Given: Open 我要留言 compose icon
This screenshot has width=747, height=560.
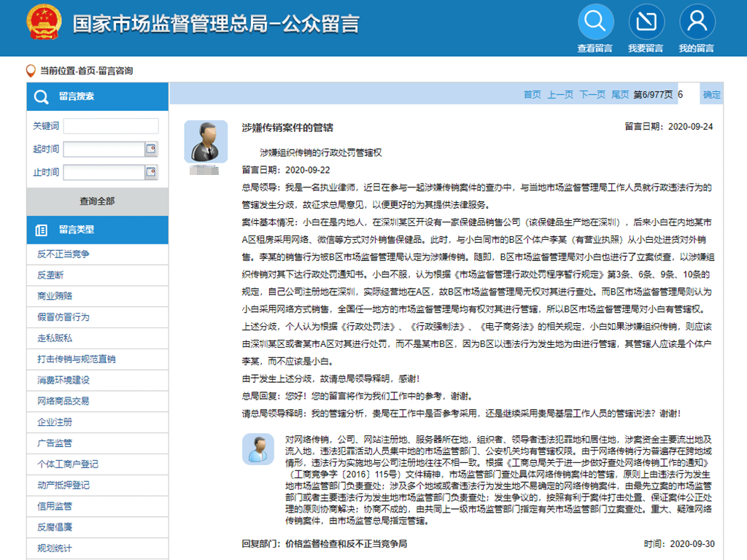Looking at the screenshot, I should [x=646, y=22].
